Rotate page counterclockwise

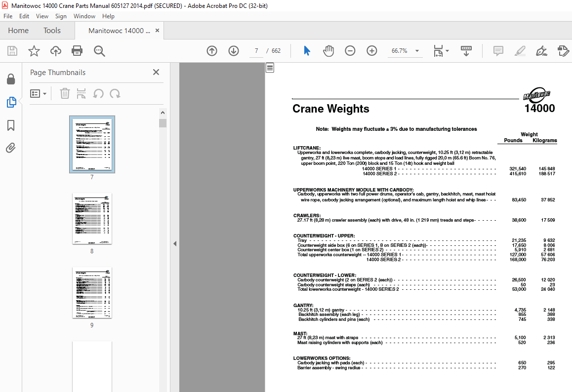pos(98,94)
